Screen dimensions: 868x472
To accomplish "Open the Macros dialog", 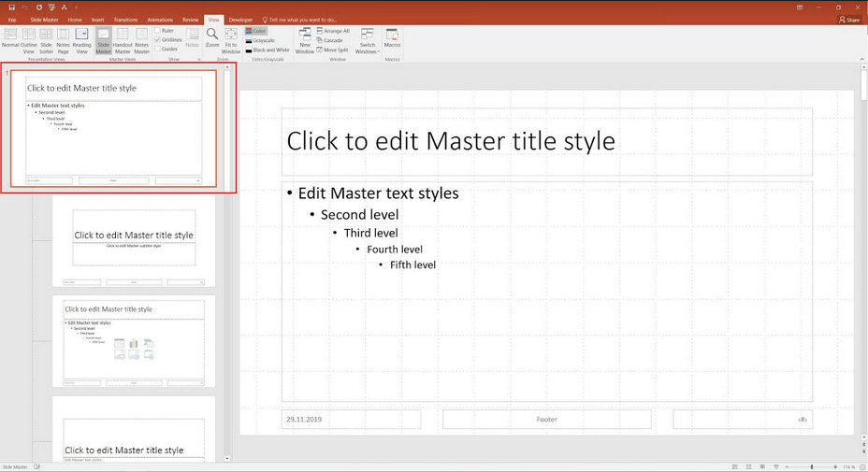I will point(392,38).
